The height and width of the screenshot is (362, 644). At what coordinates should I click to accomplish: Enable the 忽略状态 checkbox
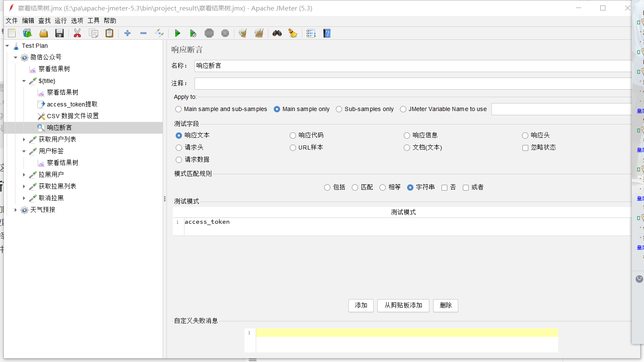(525, 147)
